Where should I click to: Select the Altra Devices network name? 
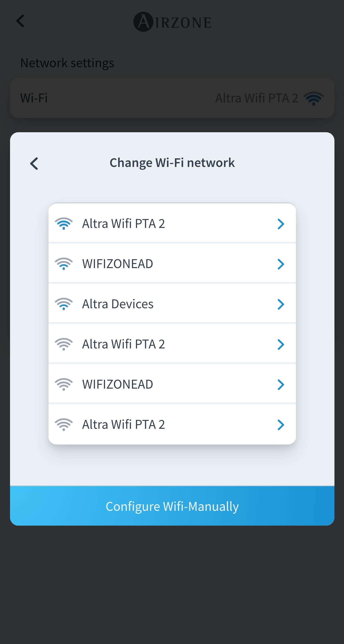tap(118, 304)
